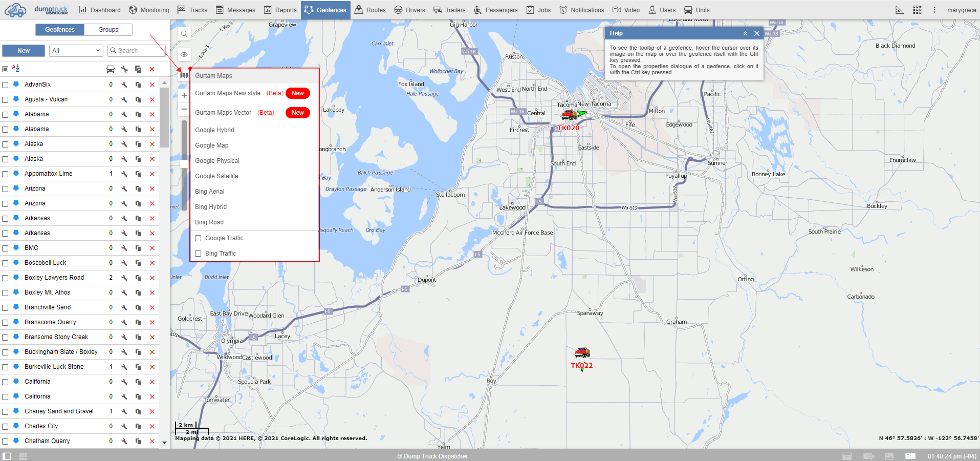Screen dimensions: 980x461
Task: Open the apps grid icon in top bar
Action: [917, 10]
